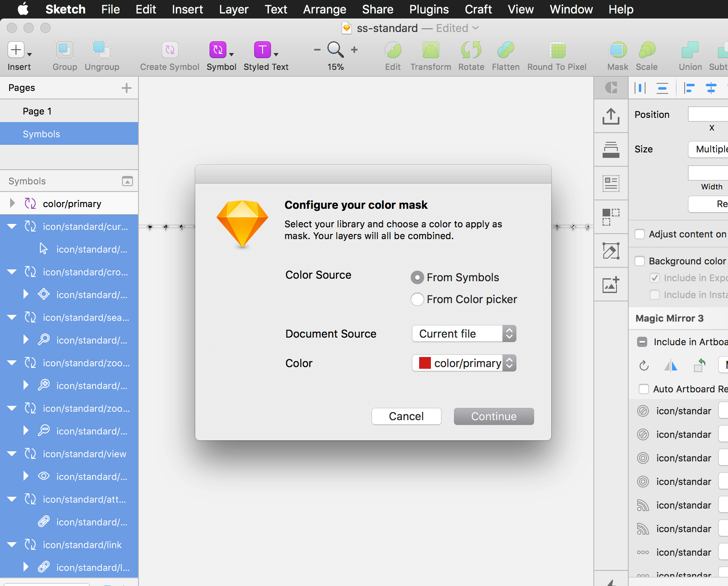The image size is (728, 586).
Task: Switch to Page 1 in Pages list
Action: click(x=37, y=111)
